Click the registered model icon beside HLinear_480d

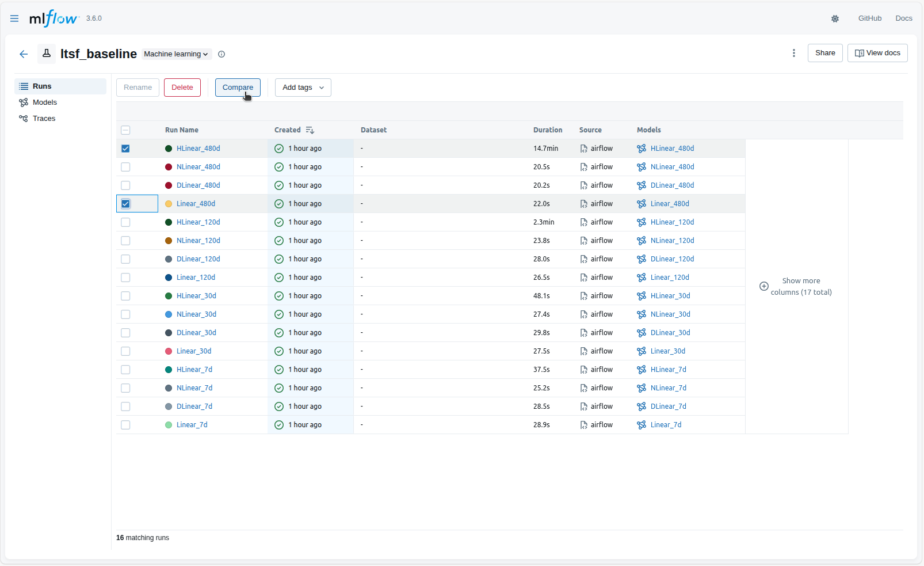point(640,148)
